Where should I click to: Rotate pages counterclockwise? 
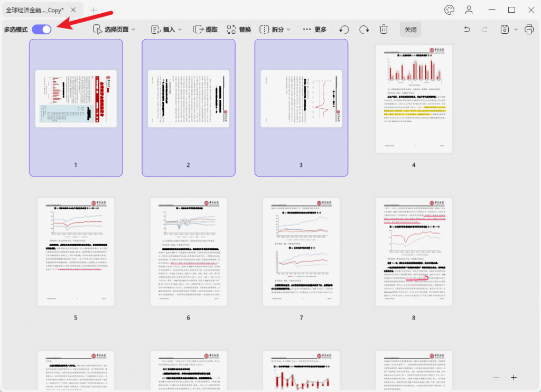pyautogui.click(x=344, y=30)
